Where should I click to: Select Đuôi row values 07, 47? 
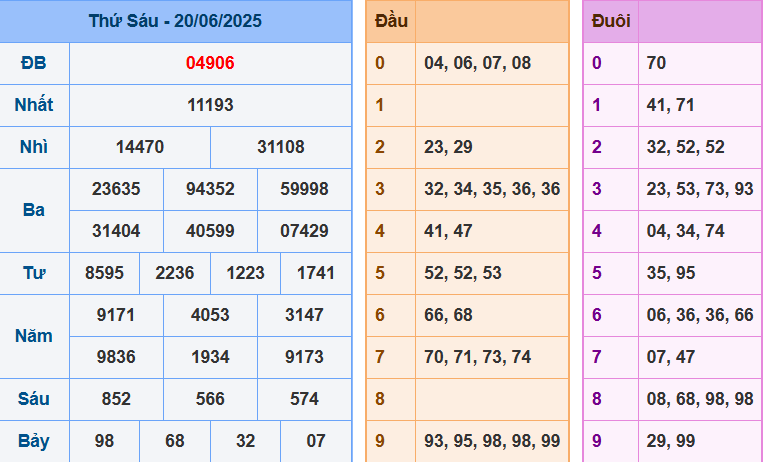[671, 357]
